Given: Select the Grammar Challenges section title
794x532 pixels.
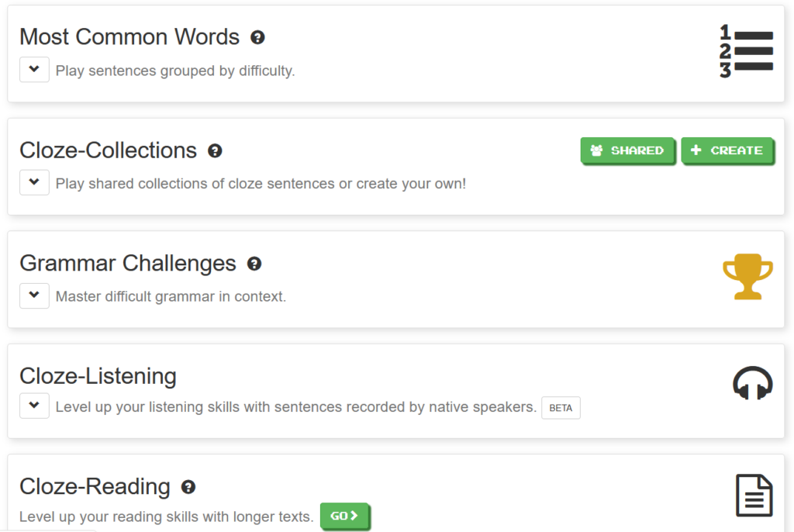Looking at the screenshot, I should coord(129,264).
